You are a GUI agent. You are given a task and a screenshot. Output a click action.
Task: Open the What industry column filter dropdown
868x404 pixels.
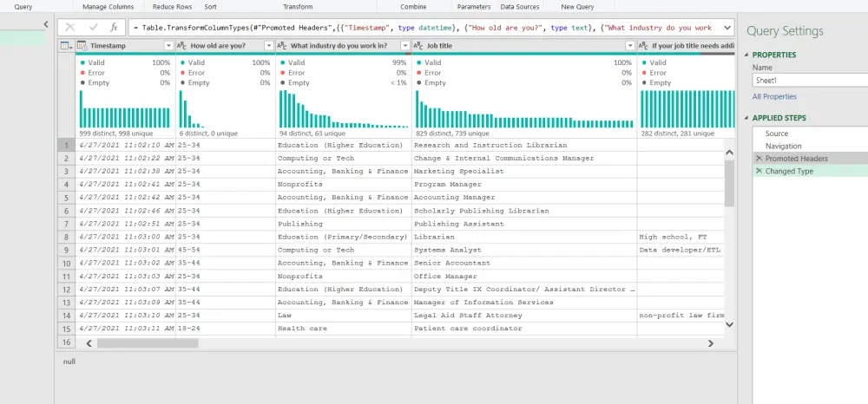click(405, 45)
